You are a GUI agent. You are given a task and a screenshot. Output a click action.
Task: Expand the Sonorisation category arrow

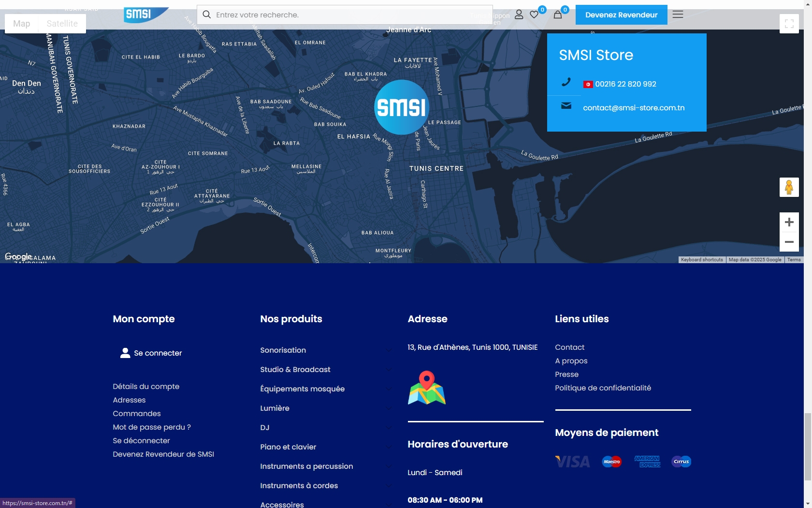point(389,350)
